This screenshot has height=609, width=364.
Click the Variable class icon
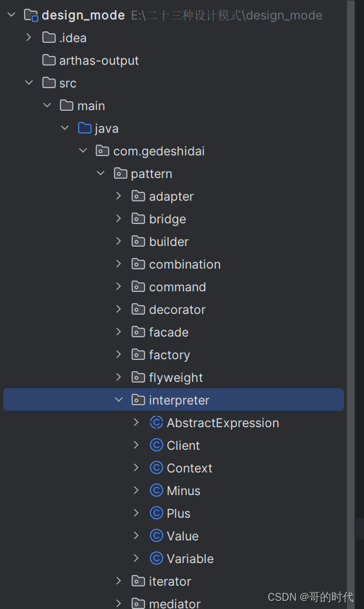pos(157,558)
